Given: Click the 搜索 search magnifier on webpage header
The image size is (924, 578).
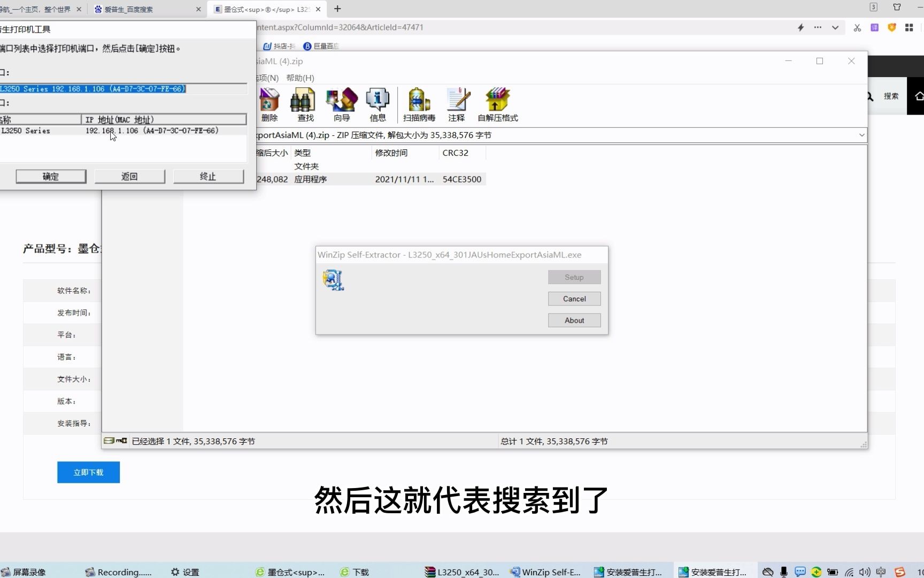Looking at the screenshot, I should pos(869,96).
